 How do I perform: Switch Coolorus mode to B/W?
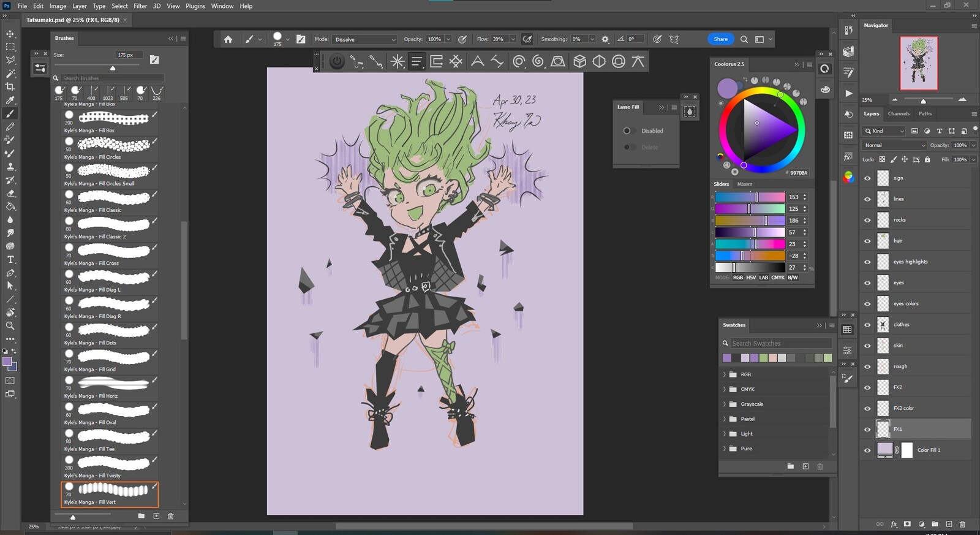tap(793, 278)
